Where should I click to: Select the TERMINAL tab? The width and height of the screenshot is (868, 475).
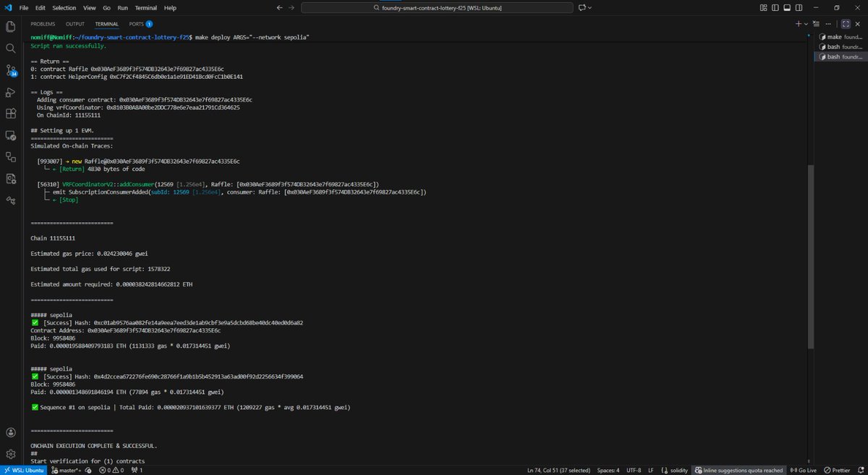[x=107, y=24]
